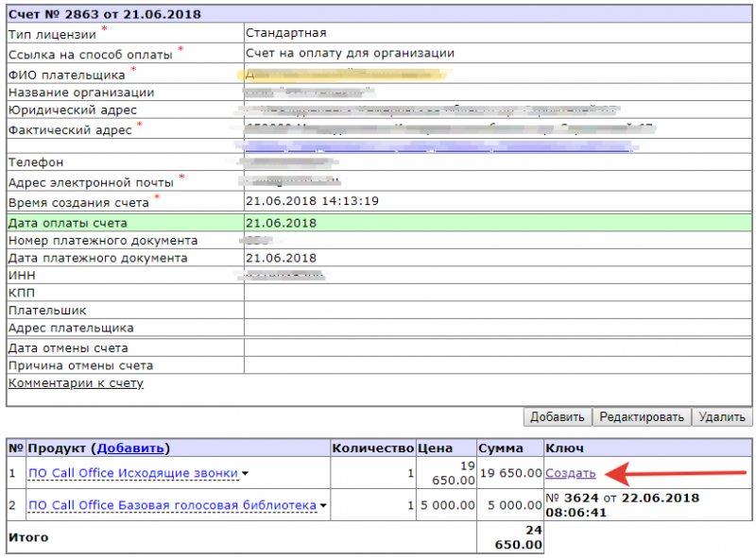Image resolution: width=756 pixels, height=558 pixels.
Task: Open ПО Call Office Исходящие звонки link
Action: (133, 473)
